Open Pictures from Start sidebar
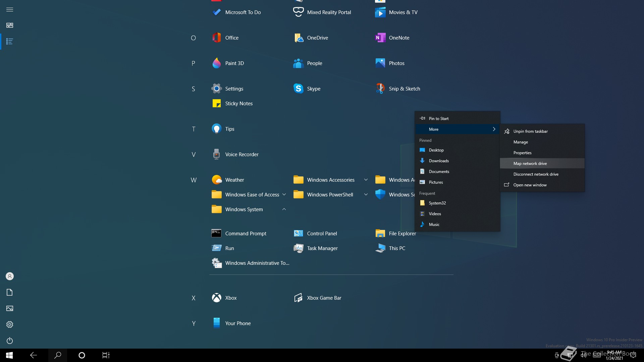 10,308
